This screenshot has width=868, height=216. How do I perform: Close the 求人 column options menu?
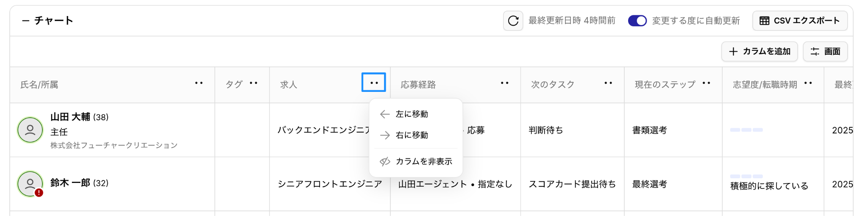(373, 83)
